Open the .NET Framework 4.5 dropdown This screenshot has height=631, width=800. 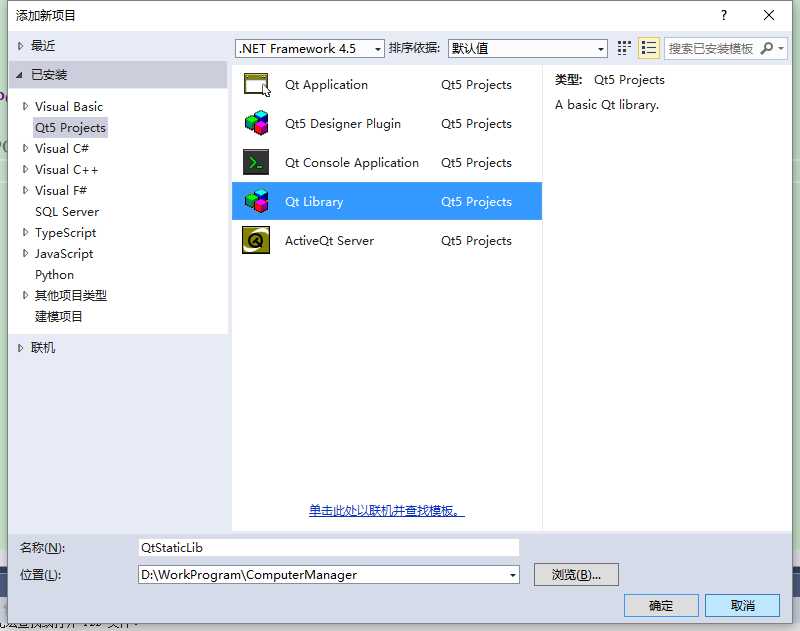click(310, 48)
